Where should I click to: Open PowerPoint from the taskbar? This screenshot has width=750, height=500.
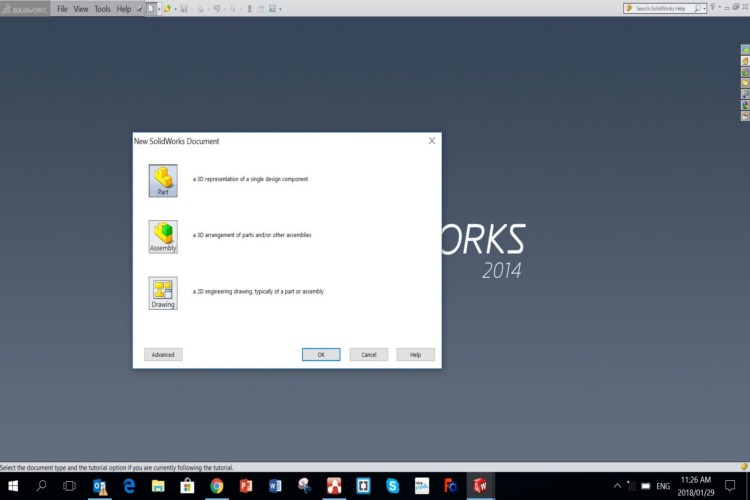pos(246,486)
